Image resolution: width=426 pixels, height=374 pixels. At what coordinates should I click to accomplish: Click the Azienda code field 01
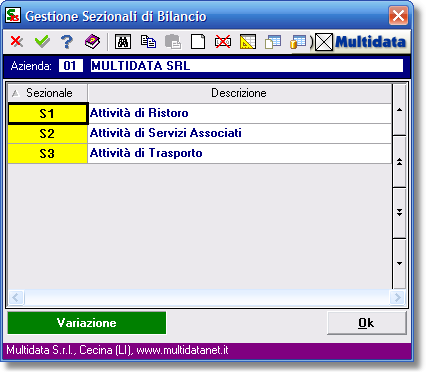click(x=70, y=66)
